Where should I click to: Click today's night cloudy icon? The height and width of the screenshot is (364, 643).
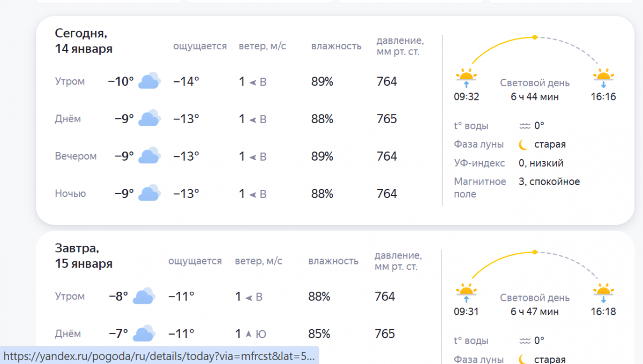tap(149, 193)
